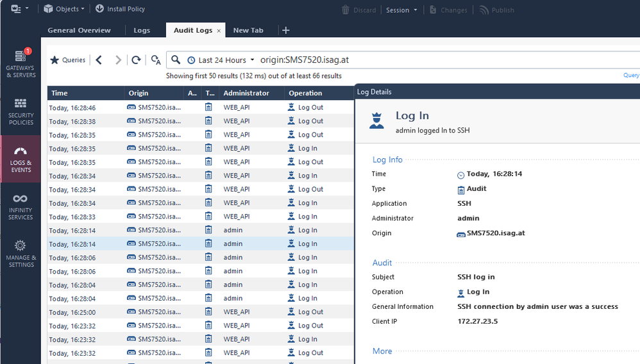Sort by the Administrator column header
The width and height of the screenshot is (640, 364).
pyautogui.click(x=246, y=93)
